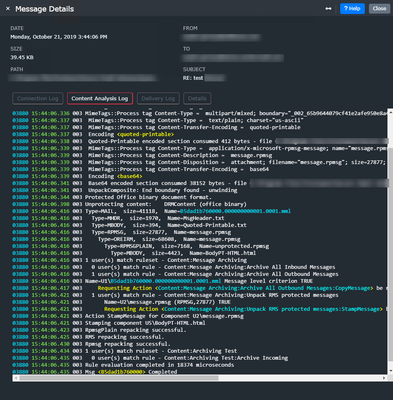This screenshot has width=393, height=400.
Task: Click log line 'Content-Description = message.rpmsg'
Action: pos(142,155)
